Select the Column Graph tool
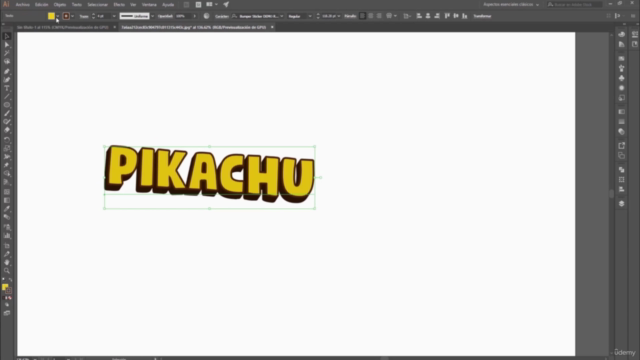 [x=7, y=236]
